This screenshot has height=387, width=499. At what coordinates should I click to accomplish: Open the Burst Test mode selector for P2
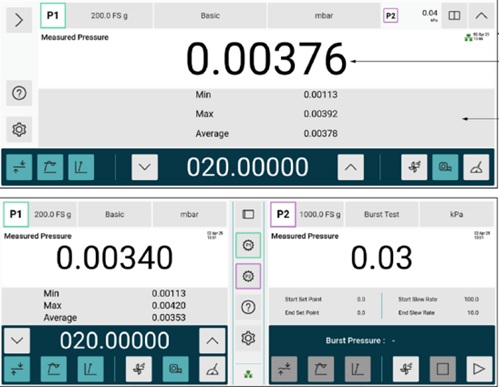381,214
